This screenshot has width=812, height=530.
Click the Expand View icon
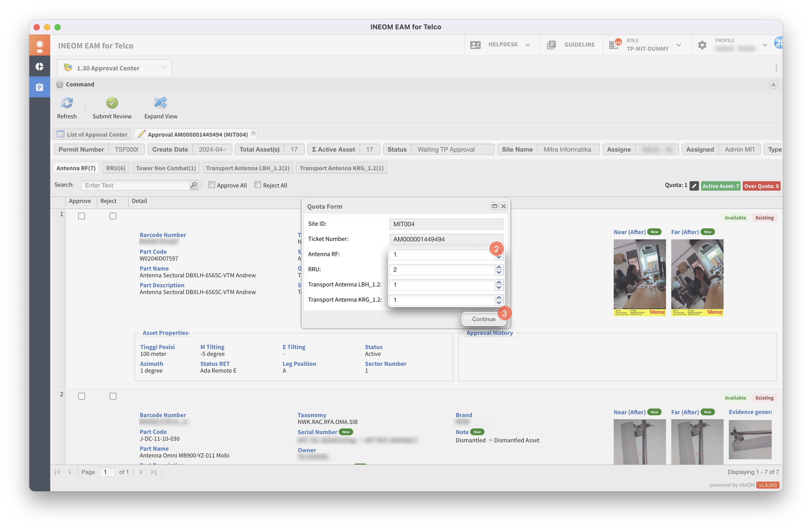click(160, 103)
